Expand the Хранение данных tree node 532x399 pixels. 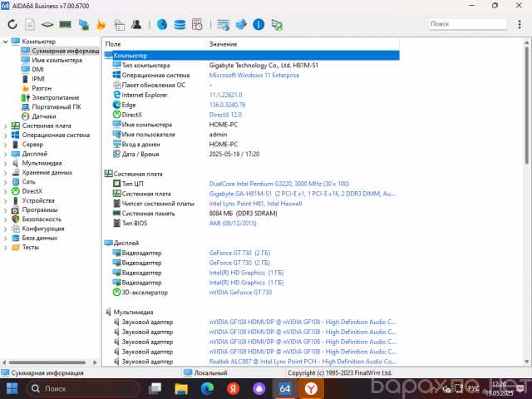point(5,173)
